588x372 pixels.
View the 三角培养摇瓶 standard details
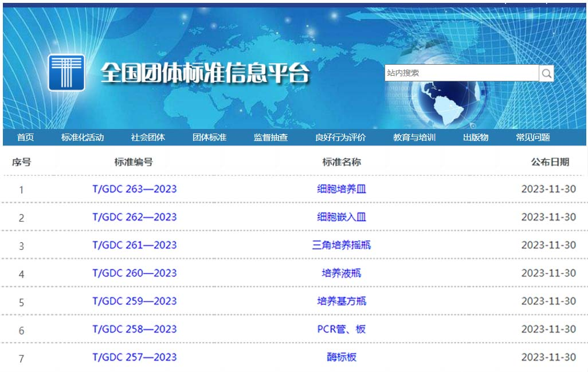click(x=340, y=245)
